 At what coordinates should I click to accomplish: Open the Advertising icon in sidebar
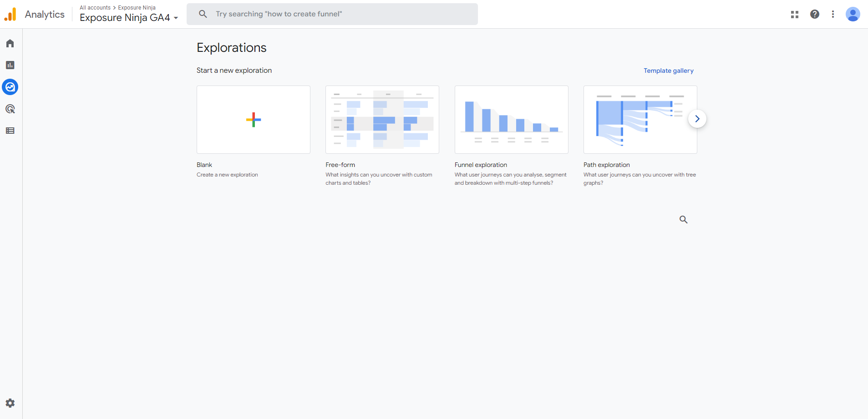point(10,109)
